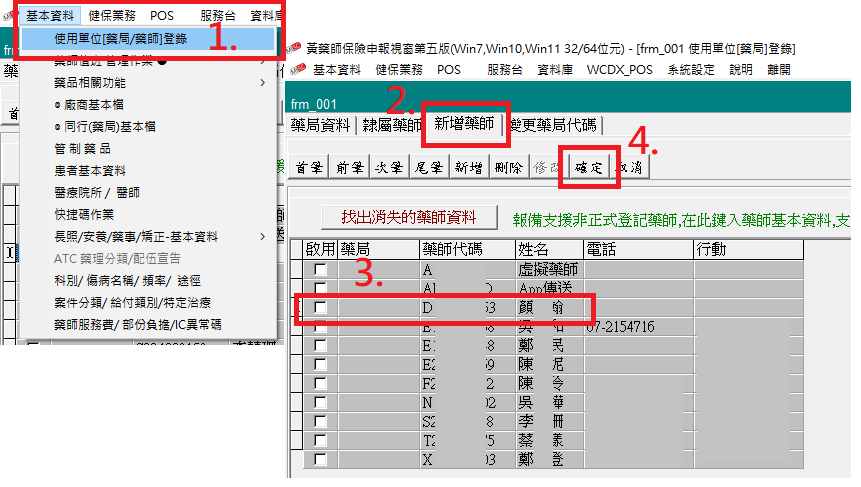Go to next record with 次筆
The width and height of the screenshot is (861, 487).
[389, 167]
